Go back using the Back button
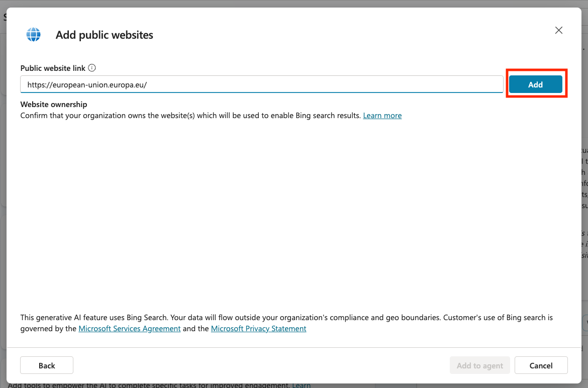588x388 pixels. (46, 365)
